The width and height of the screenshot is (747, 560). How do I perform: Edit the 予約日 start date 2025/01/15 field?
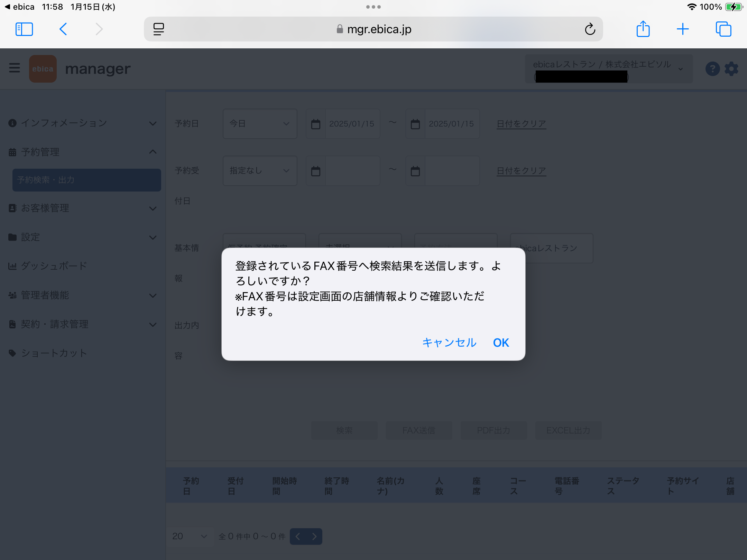pyautogui.click(x=352, y=124)
